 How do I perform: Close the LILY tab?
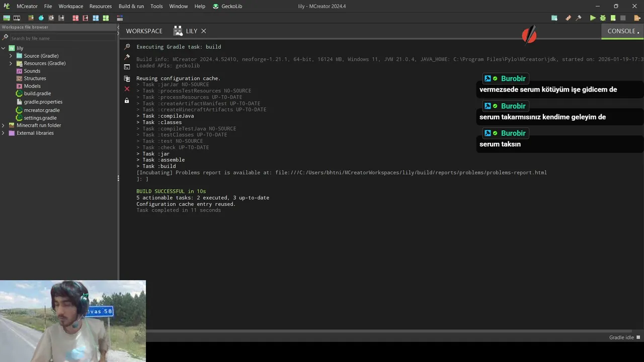(204, 31)
